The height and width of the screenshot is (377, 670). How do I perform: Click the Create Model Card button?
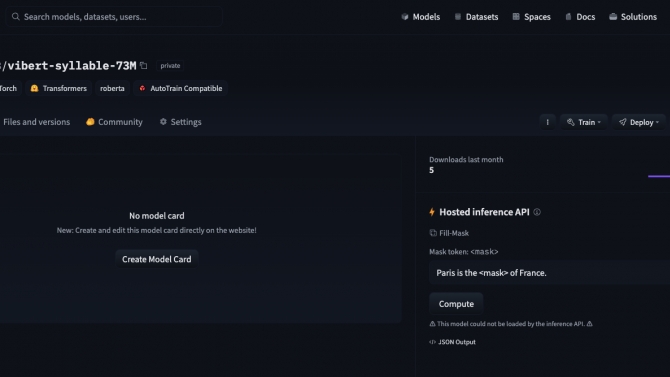point(157,259)
